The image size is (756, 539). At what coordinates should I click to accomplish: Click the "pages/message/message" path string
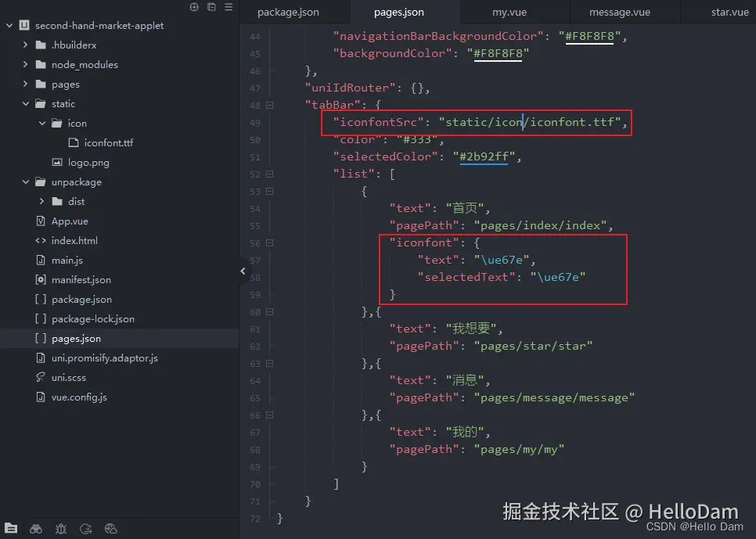pyautogui.click(x=554, y=397)
